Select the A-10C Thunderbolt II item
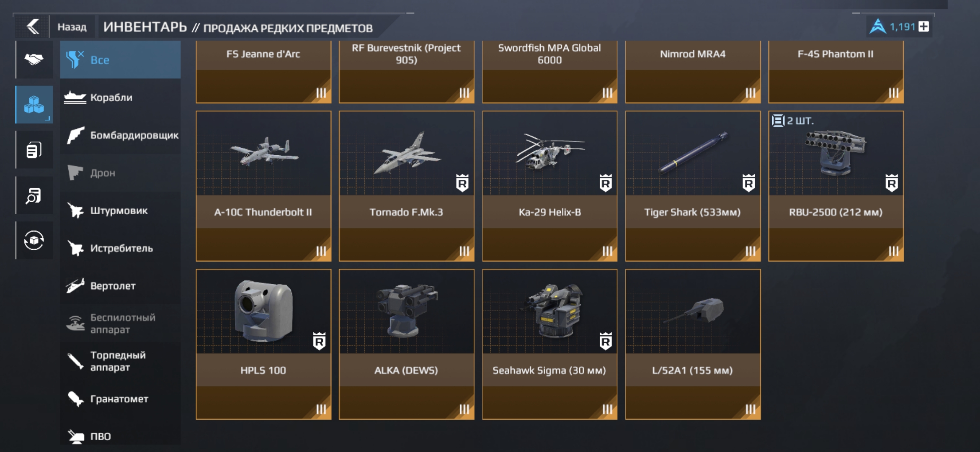This screenshot has height=452, width=980. pyautogui.click(x=263, y=186)
